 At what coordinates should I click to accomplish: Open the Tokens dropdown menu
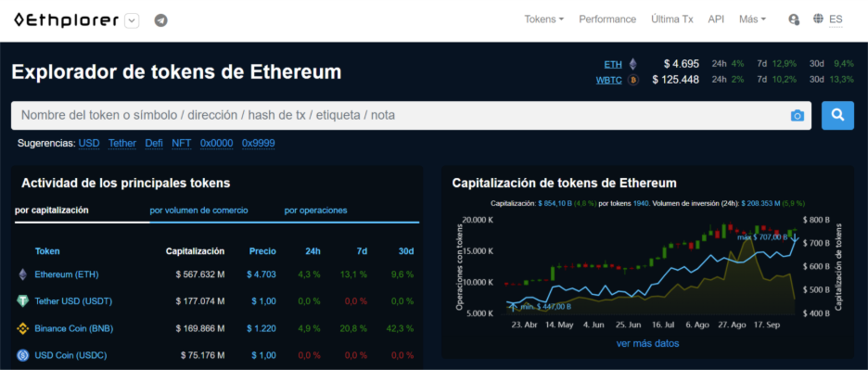544,19
